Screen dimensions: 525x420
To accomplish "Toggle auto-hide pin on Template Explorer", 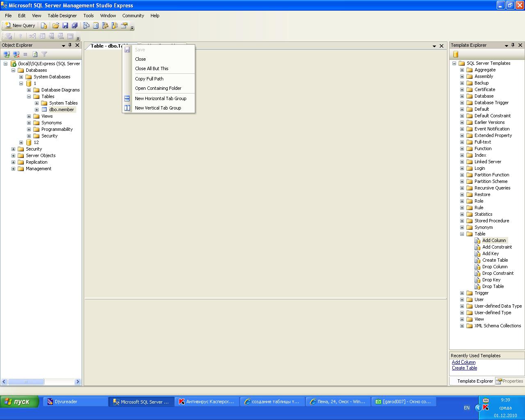I will 513,45.
